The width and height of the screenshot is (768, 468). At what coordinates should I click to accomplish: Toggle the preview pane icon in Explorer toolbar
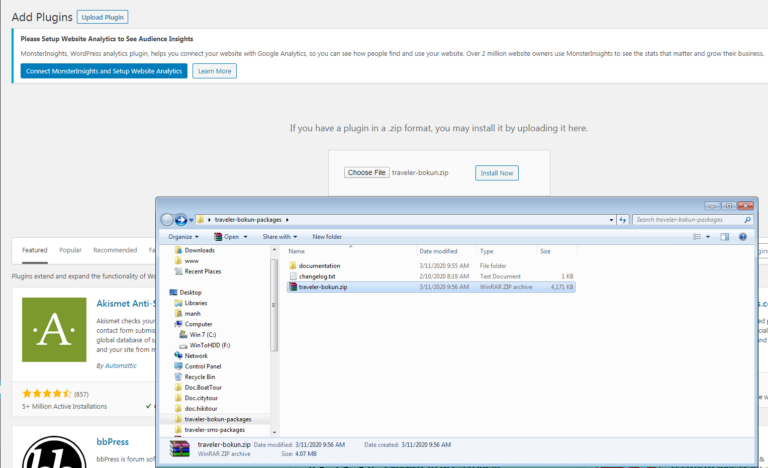click(724, 237)
